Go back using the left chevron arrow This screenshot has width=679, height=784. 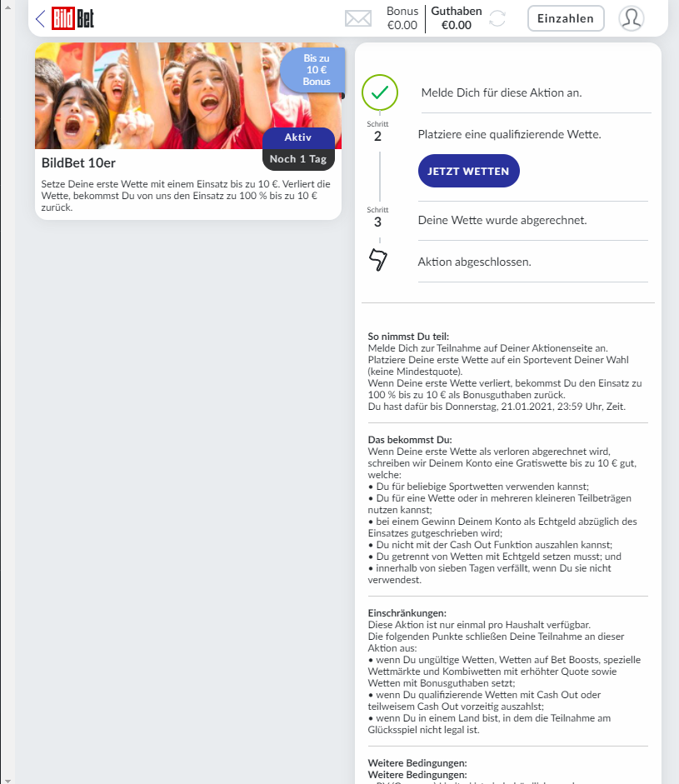click(41, 19)
